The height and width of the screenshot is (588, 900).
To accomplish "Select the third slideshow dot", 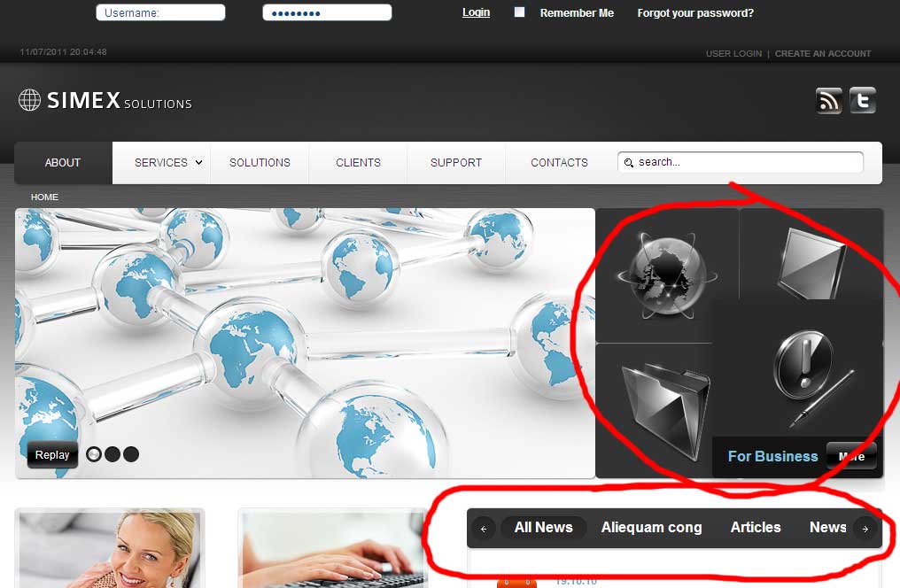I will [x=131, y=454].
